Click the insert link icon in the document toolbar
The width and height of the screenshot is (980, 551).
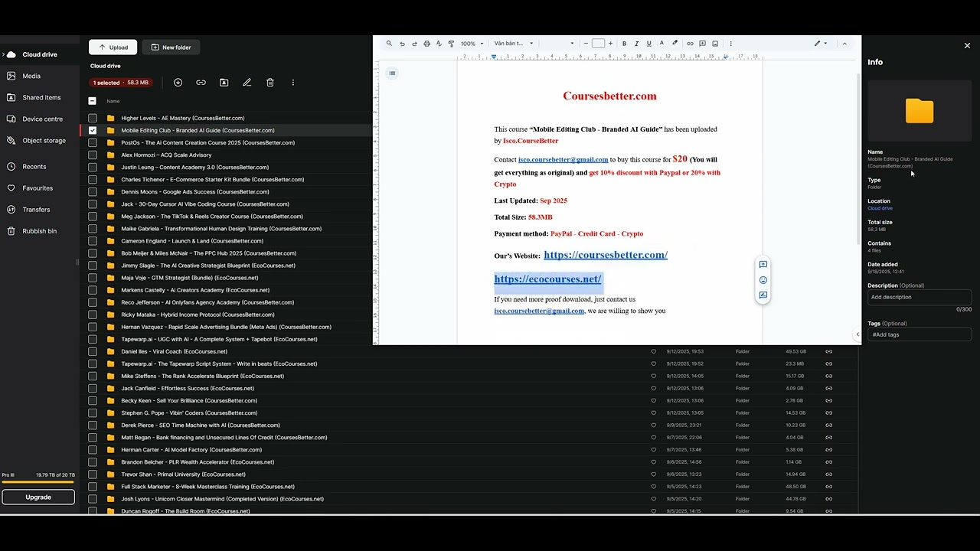(690, 44)
